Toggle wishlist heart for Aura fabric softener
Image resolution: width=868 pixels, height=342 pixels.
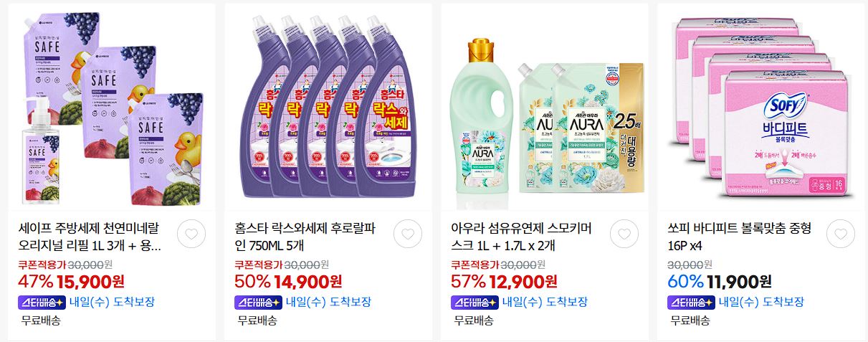click(x=624, y=234)
